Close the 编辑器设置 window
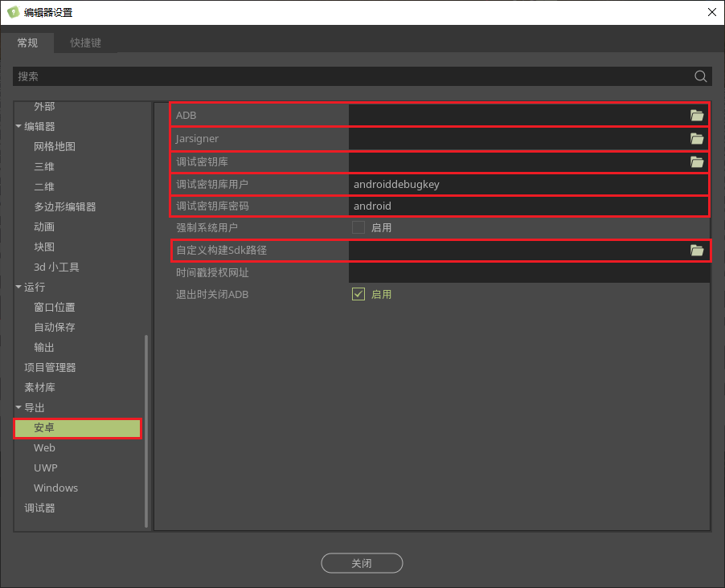This screenshot has height=588, width=725. [712, 12]
